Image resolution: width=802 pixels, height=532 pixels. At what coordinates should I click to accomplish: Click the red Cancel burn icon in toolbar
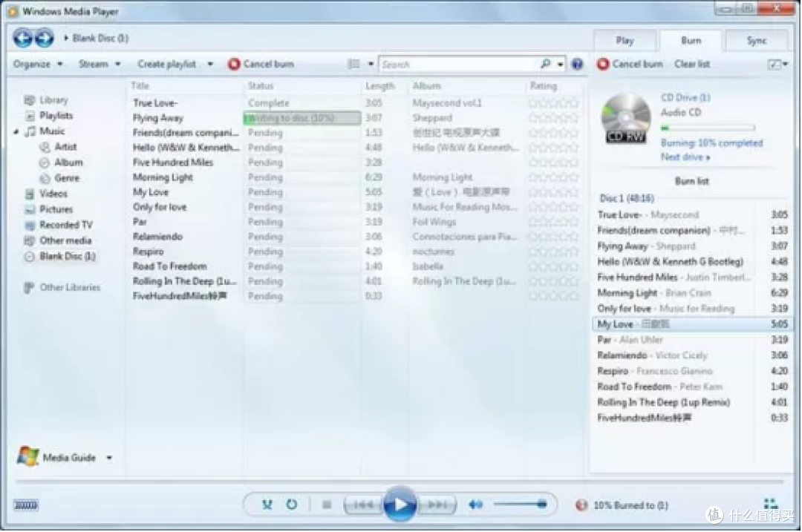(x=234, y=64)
